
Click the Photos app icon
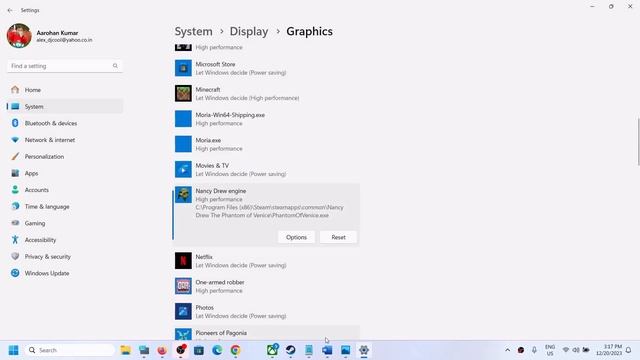(183, 311)
